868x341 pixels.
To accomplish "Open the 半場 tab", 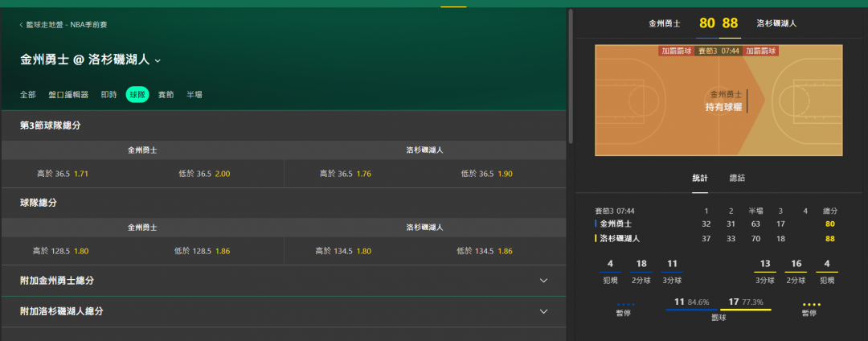I will click(194, 95).
